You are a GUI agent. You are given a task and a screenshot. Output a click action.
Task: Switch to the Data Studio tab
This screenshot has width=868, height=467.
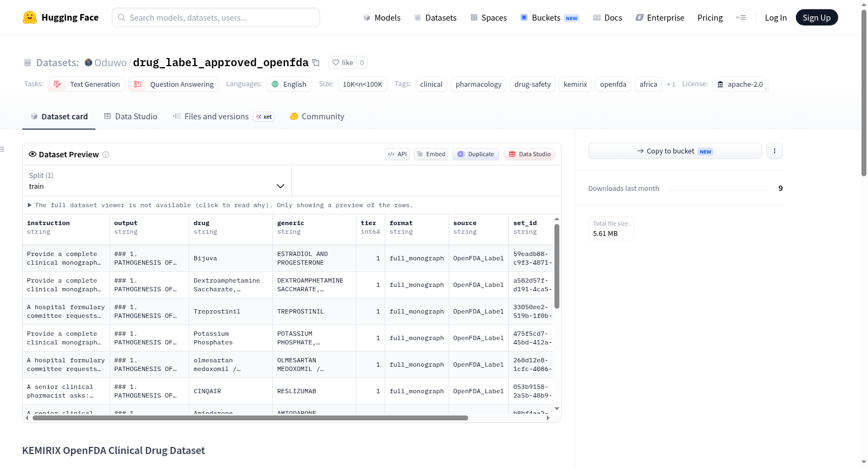(x=131, y=117)
